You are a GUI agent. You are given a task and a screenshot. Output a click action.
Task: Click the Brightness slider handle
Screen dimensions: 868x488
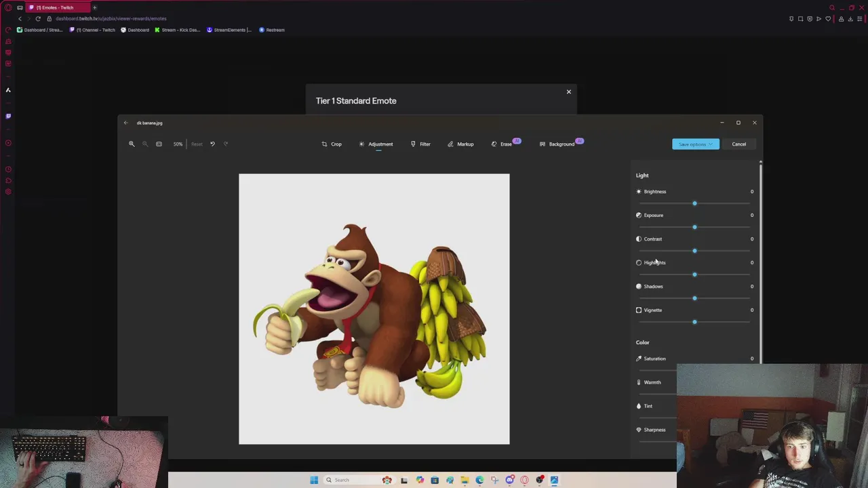coord(694,203)
